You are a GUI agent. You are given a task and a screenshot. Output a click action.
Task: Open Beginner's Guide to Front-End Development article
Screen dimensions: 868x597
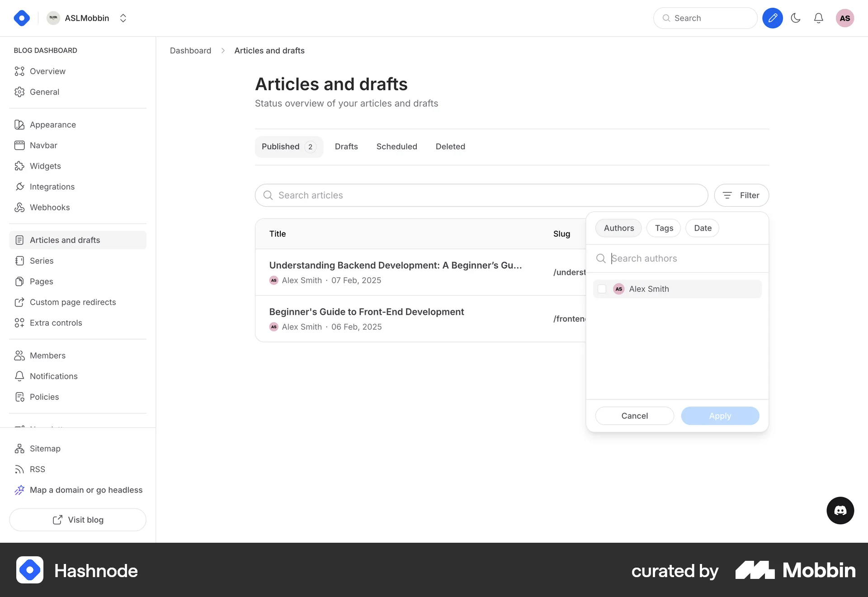pyautogui.click(x=367, y=312)
